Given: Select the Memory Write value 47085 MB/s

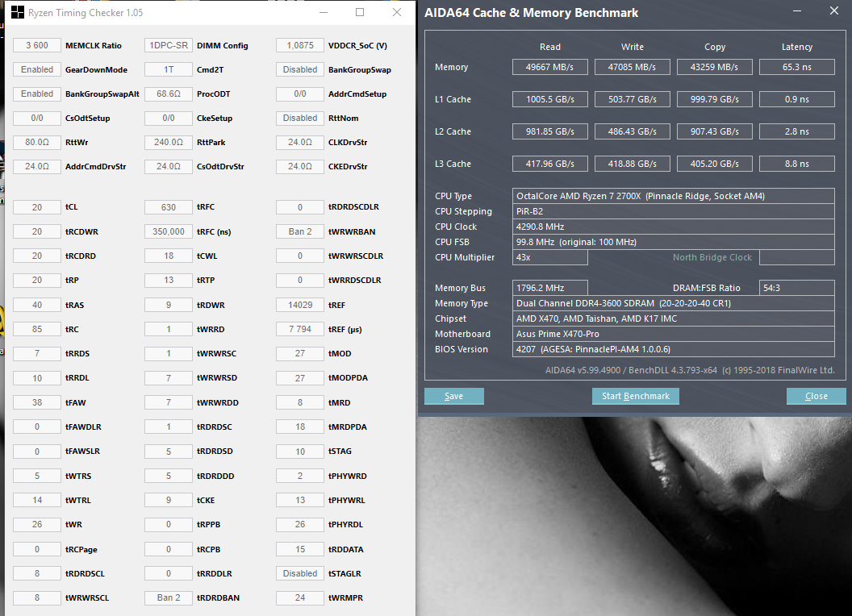Looking at the screenshot, I should [x=632, y=67].
